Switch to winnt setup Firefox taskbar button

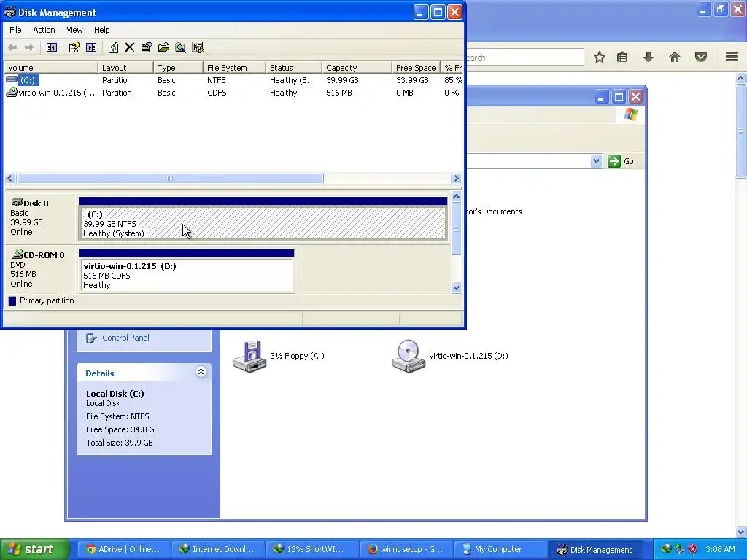point(406,549)
